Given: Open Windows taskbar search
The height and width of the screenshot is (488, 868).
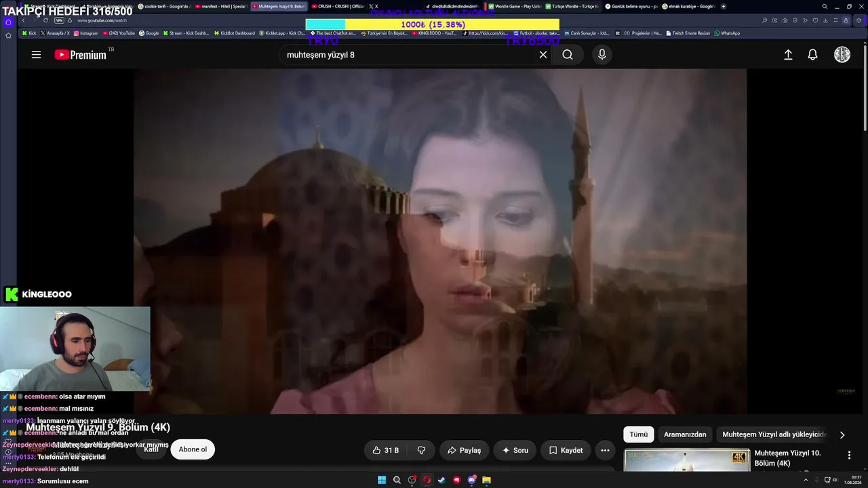Looking at the screenshot, I should 397,480.
